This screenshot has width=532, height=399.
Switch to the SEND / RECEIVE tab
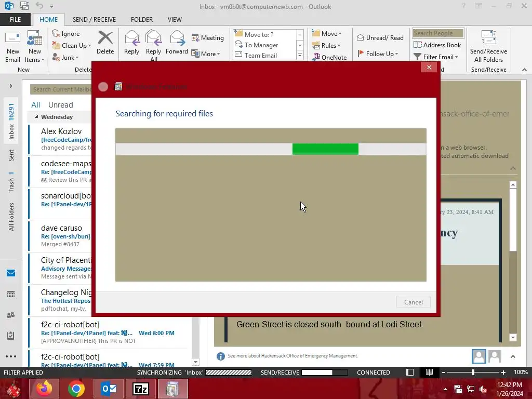[x=95, y=20]
